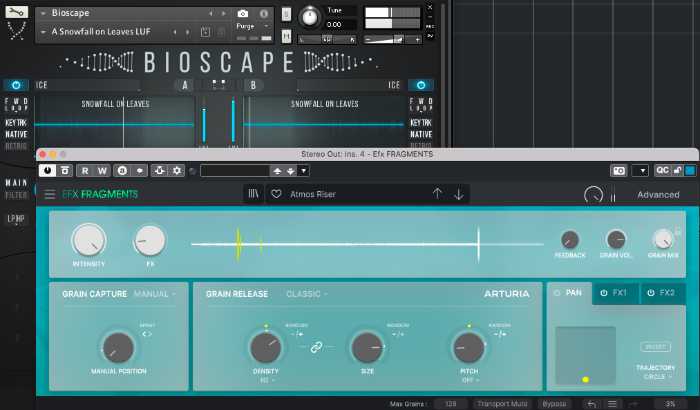The image size is (700, 410).
Task: Toggle the Kontakt solo S button
Action: (286, 14)
